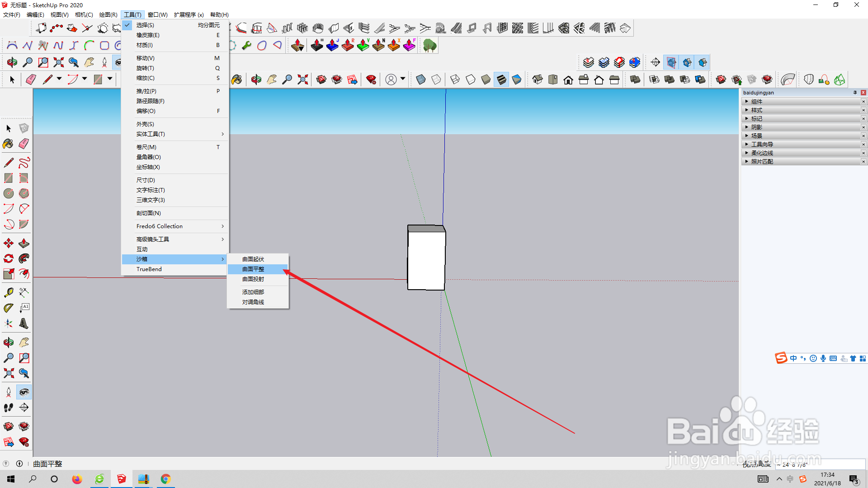
Task: Open the line tool dropdown arrow in the toolbar
Action: pyautogui.click(x=59, y=79)
